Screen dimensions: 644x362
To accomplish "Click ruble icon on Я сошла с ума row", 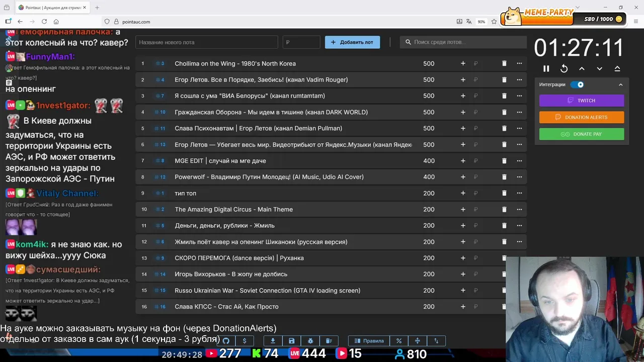I will (x=475, y=96).
